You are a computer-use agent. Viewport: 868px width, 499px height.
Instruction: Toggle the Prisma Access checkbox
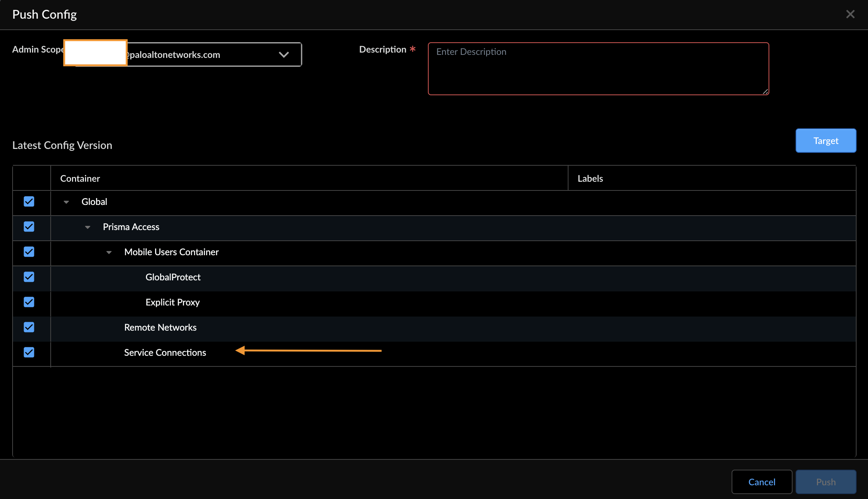coord(29,227)
